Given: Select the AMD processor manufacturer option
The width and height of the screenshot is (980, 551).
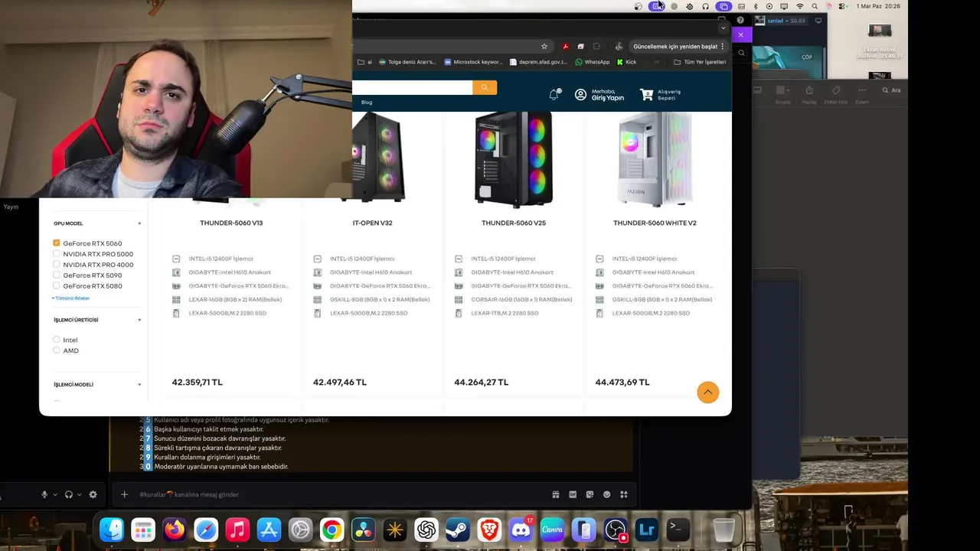Looking at the screenshot, I should pyautogui.click(x=57, y=350).
